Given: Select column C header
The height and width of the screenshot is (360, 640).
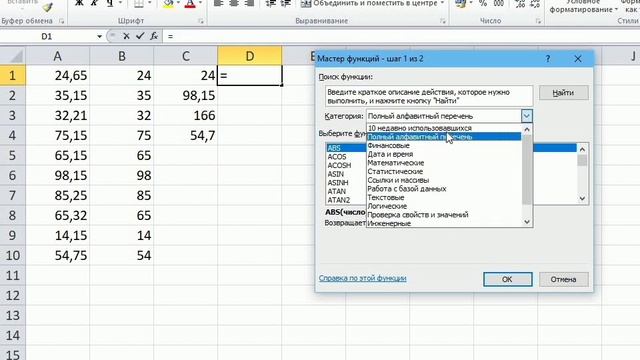Looking at the screenshot, I should (x=186, y=56).
